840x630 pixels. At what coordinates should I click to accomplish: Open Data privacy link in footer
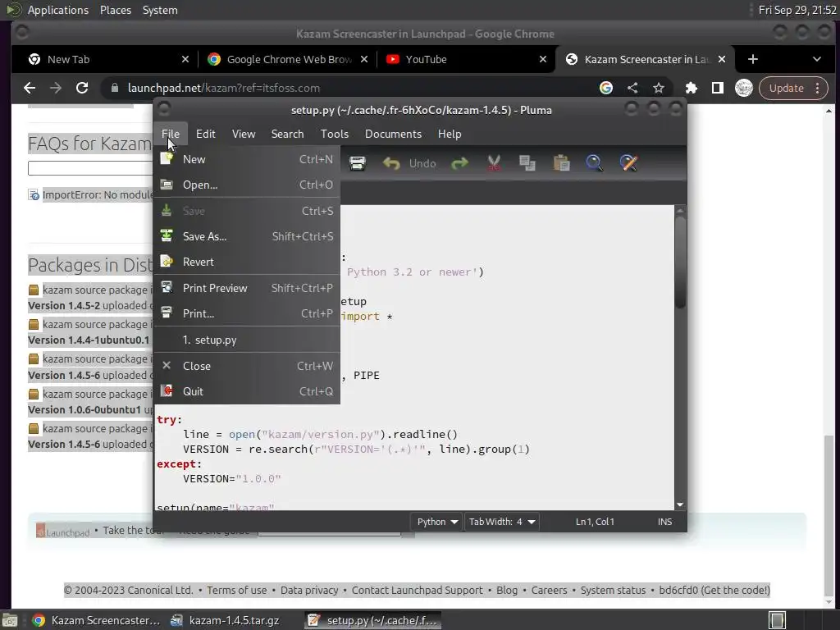pos(309,591)
